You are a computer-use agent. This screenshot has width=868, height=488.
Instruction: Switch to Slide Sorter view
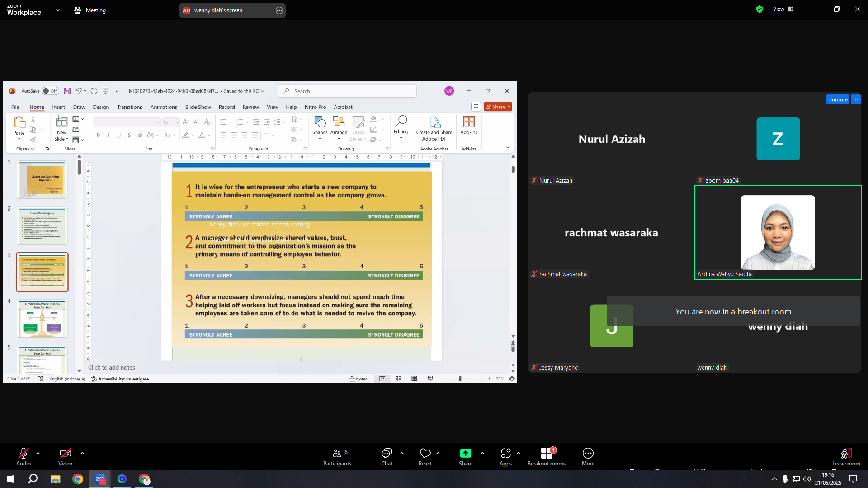pyautogui.click(x=398, y=379)
